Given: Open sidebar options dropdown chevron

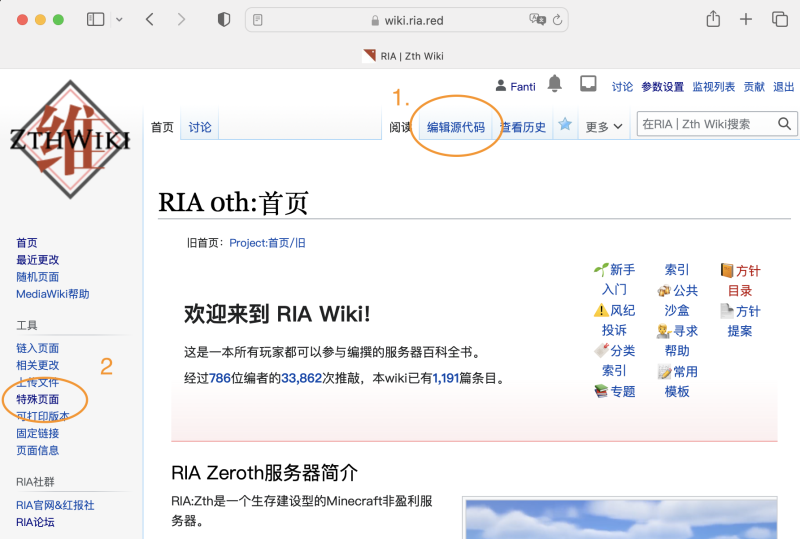Looking at the screenshot, I should point(119,20).
